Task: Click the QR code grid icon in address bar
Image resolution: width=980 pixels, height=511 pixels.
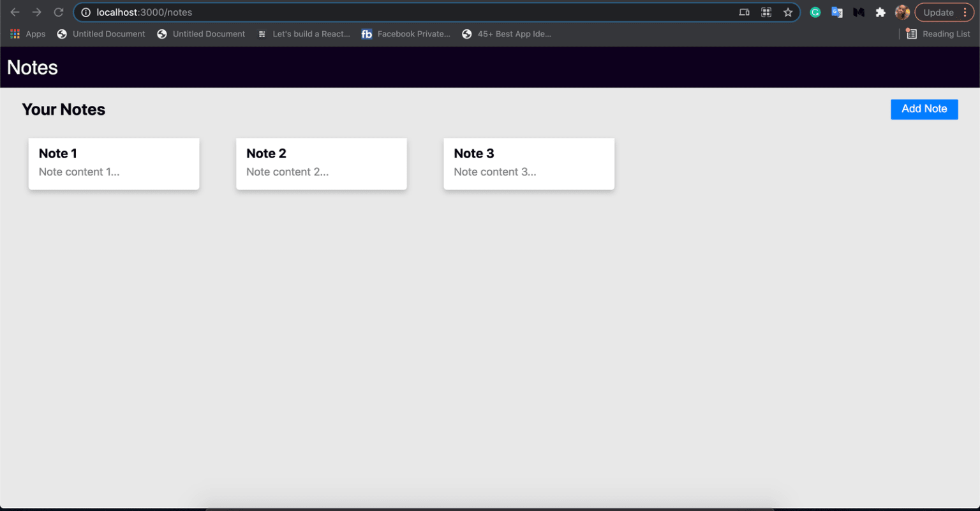Action: click(x=766, y=12)
